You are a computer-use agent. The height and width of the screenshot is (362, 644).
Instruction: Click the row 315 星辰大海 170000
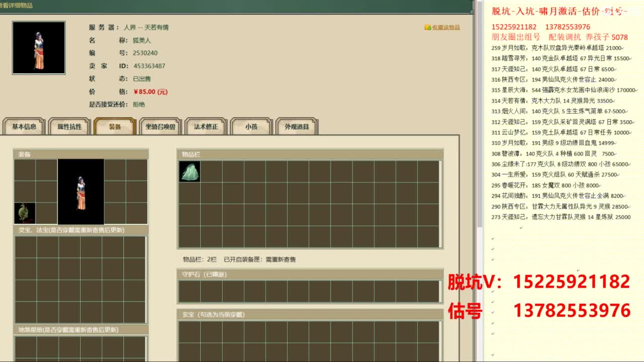click(565, 90)
